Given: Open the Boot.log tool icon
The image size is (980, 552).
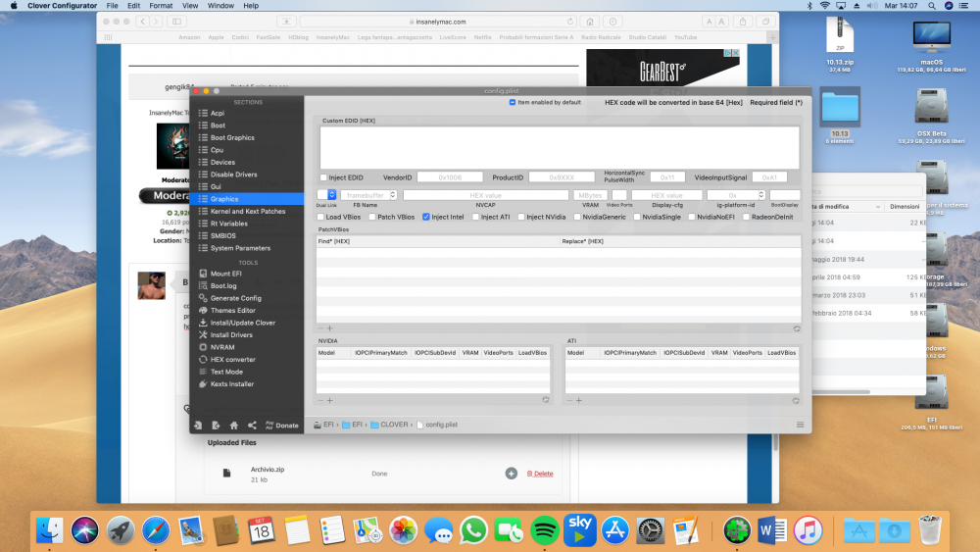Looking at the screenshot, I should tap(203, 285).
